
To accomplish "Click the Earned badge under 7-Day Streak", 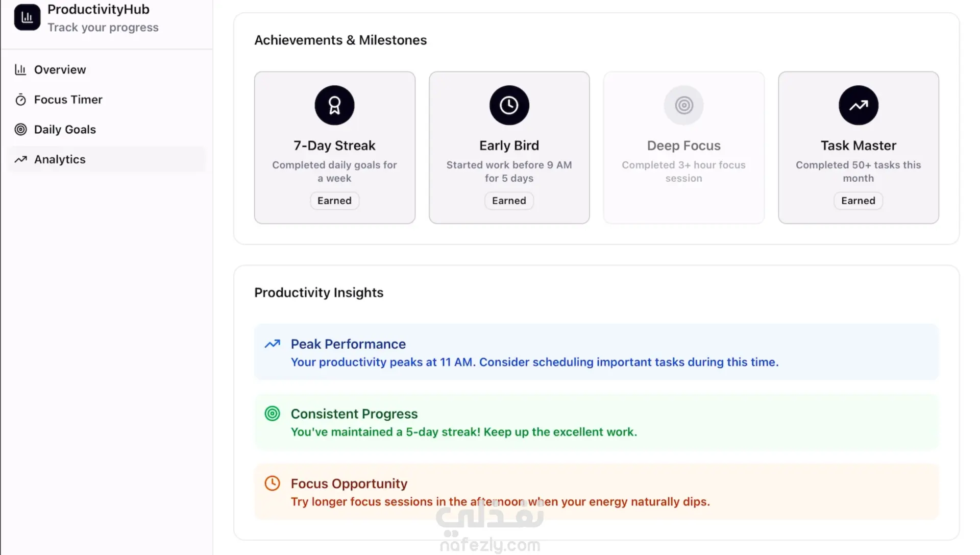I will [334, 201].
